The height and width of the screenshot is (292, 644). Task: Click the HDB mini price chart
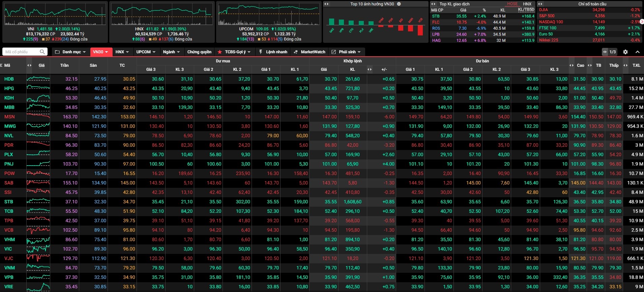(38, 79)
